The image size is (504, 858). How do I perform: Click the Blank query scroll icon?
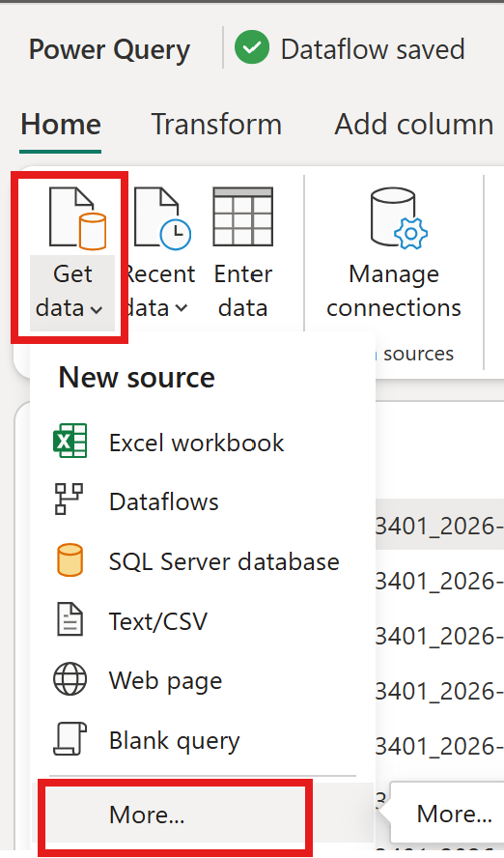(70, 738)
